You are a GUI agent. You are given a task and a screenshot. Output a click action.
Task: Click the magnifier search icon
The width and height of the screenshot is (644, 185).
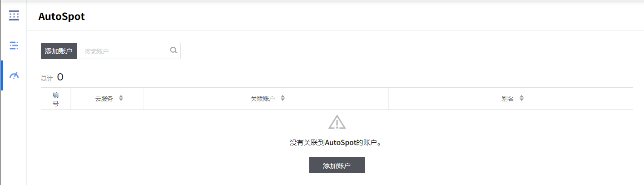173,51
